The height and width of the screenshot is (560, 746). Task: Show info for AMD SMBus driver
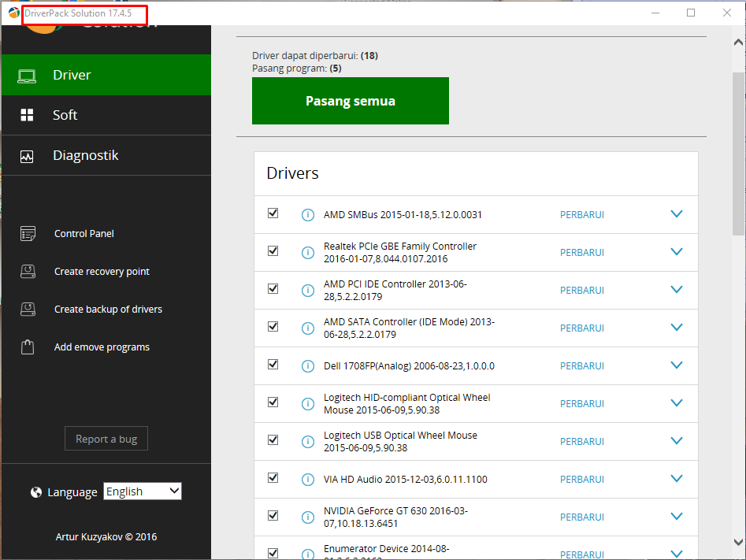click(x=308, y=215)
